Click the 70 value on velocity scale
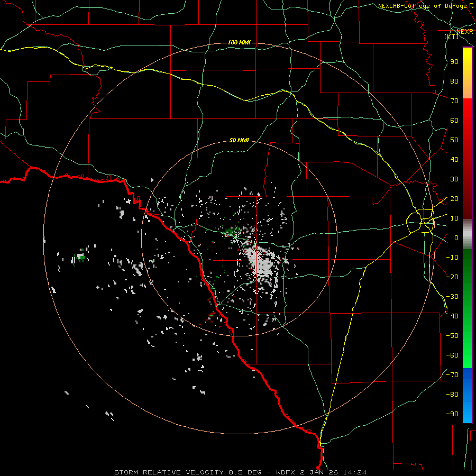Image resolution: width=476 pixels, height=476 pixels. (454, 101)
